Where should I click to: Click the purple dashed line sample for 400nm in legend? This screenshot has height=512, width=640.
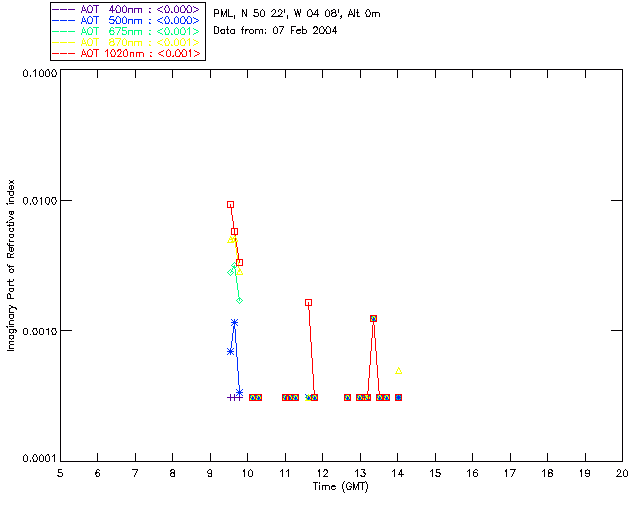point(64,9)
